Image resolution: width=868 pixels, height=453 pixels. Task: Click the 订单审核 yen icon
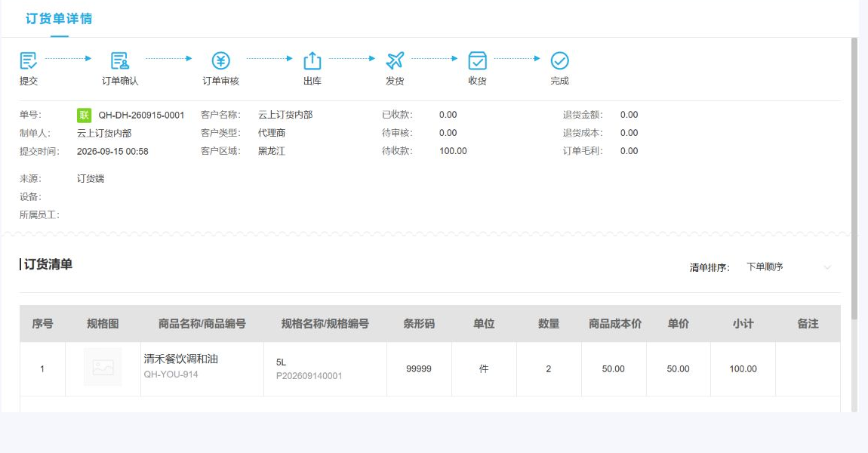[221, 60]
